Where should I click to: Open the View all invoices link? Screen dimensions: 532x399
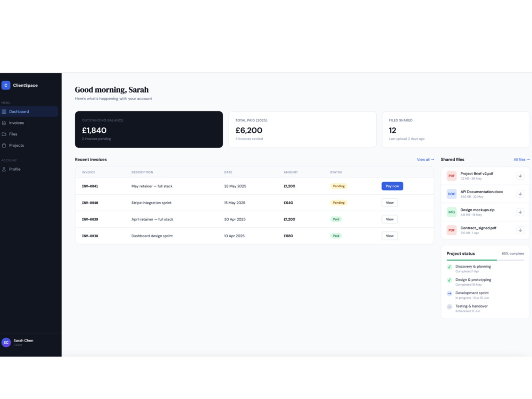click(x=425, y=160)
